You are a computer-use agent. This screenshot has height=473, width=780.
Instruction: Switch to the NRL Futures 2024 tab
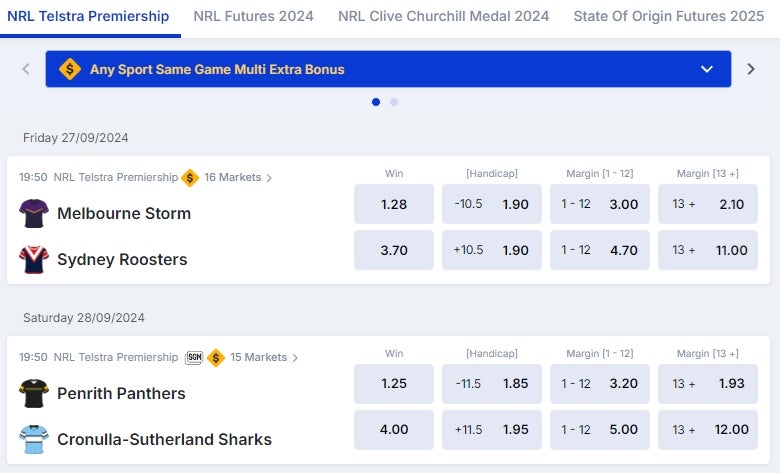click(x=254, y=16)
